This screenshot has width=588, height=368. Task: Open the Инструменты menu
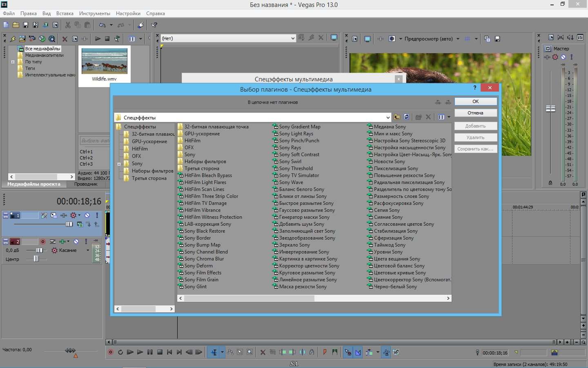(95, 13)
